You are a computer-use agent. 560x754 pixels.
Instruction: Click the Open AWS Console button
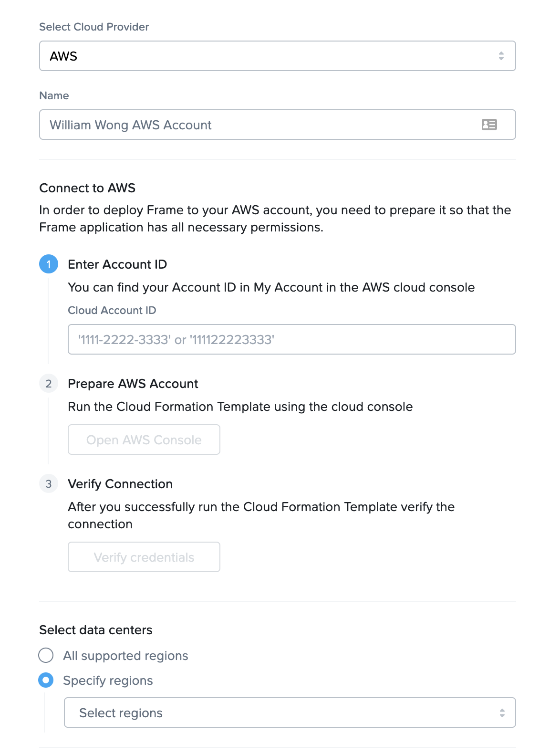coord(144,440)
